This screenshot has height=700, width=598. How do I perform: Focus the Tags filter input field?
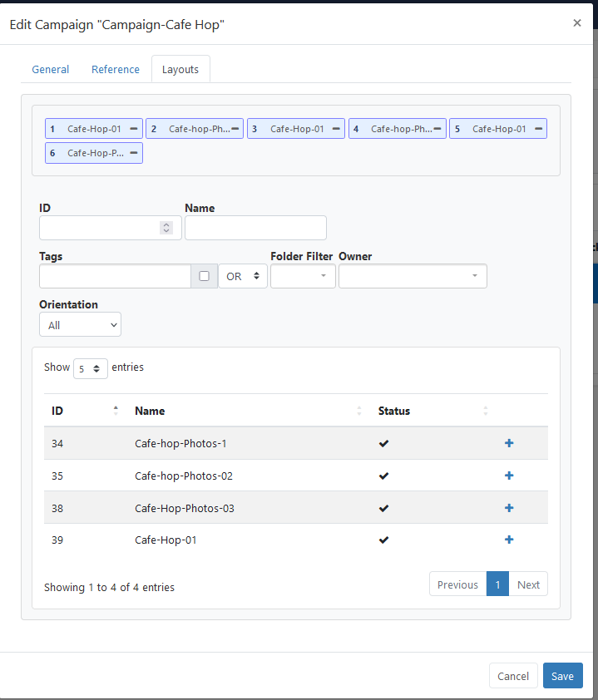click(116, 276)
